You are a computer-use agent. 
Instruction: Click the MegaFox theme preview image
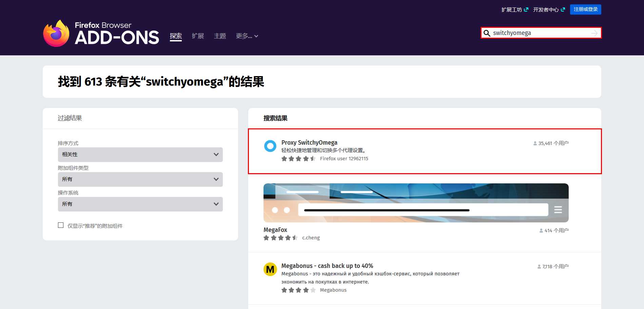(x=416, y=203)
